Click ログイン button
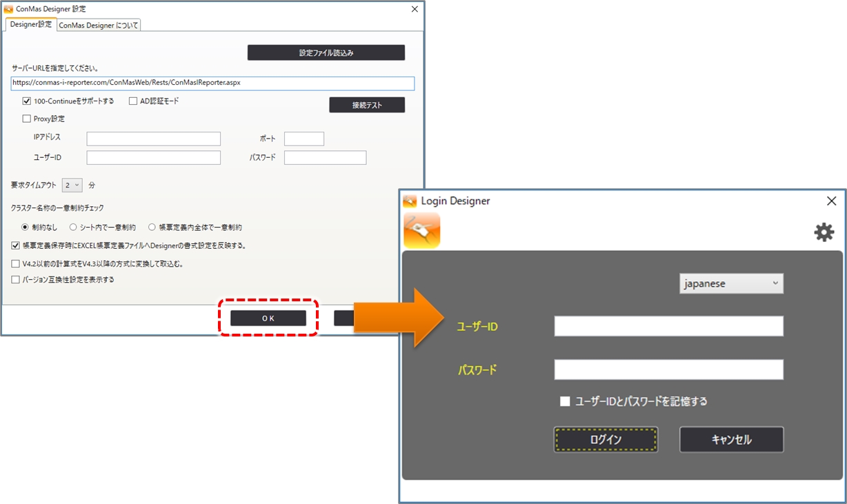 pos(606,440)
